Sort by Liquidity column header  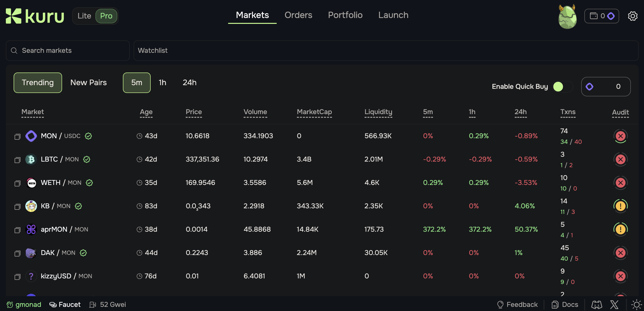click(378, 112)
